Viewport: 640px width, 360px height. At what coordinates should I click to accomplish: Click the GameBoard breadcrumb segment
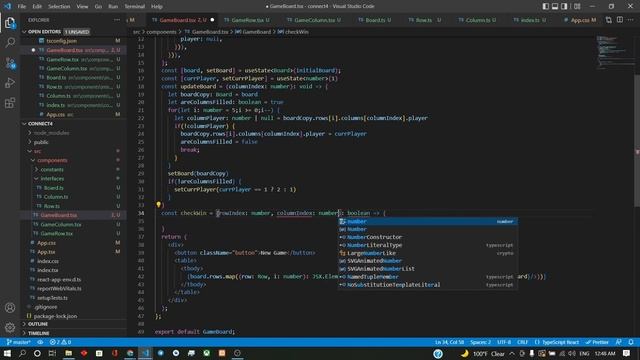(x=256, y=31)
